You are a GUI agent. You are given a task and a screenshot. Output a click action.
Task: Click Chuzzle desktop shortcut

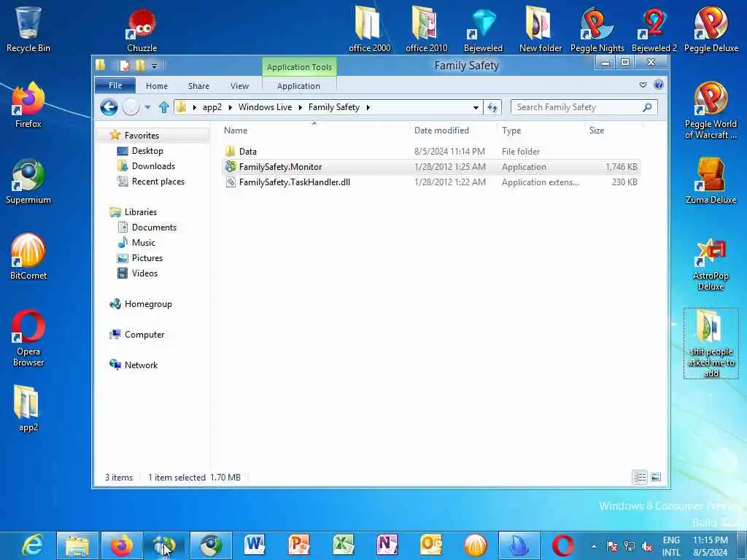[142, 30]
